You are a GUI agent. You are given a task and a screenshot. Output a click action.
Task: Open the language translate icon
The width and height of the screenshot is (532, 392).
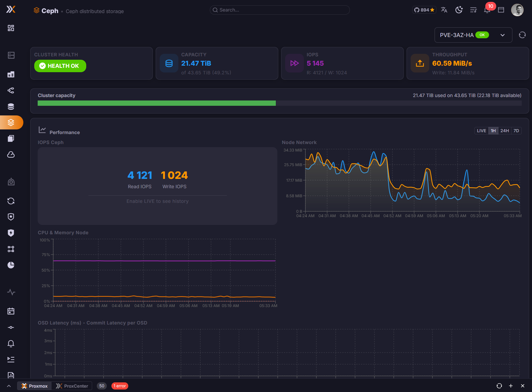(444, 10)
